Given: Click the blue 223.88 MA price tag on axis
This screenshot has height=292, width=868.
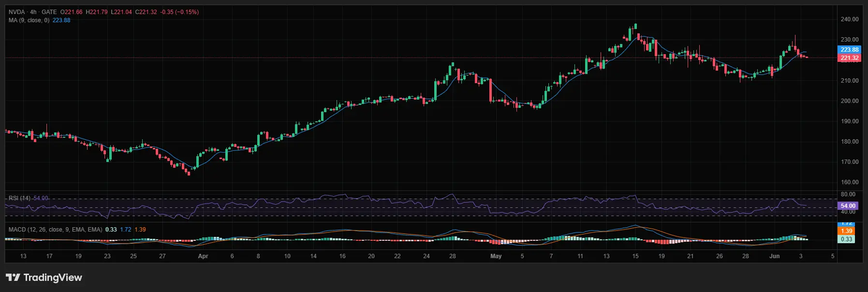Looking at the screenshot, I should (x=849, y=50).
